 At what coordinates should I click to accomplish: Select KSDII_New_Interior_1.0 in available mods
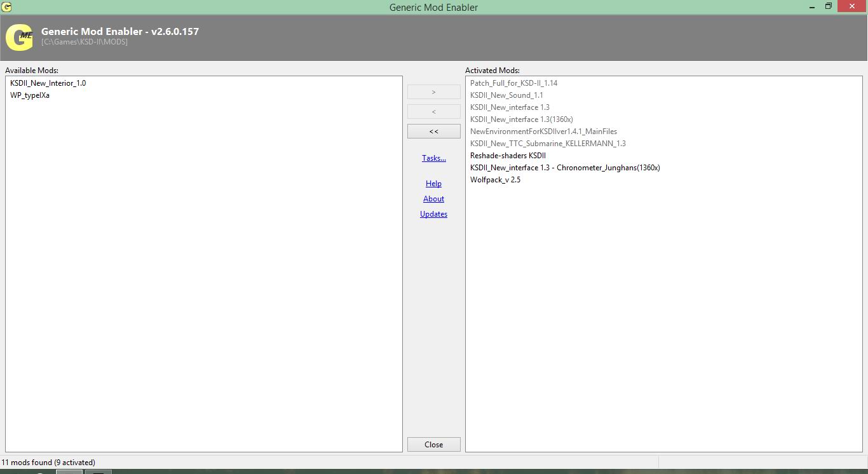click(x=48, y=83)
